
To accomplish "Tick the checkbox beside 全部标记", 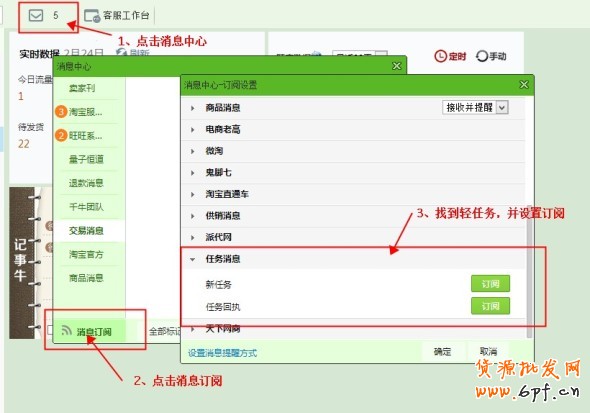I will click(50, 330).
